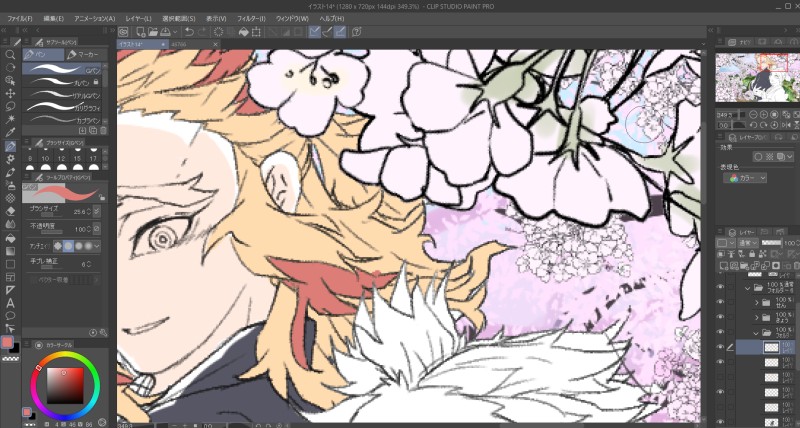The width and height of the screenshot is (800, 428).
Task: Open the 編集(E) menu
Action: point(54,18)
